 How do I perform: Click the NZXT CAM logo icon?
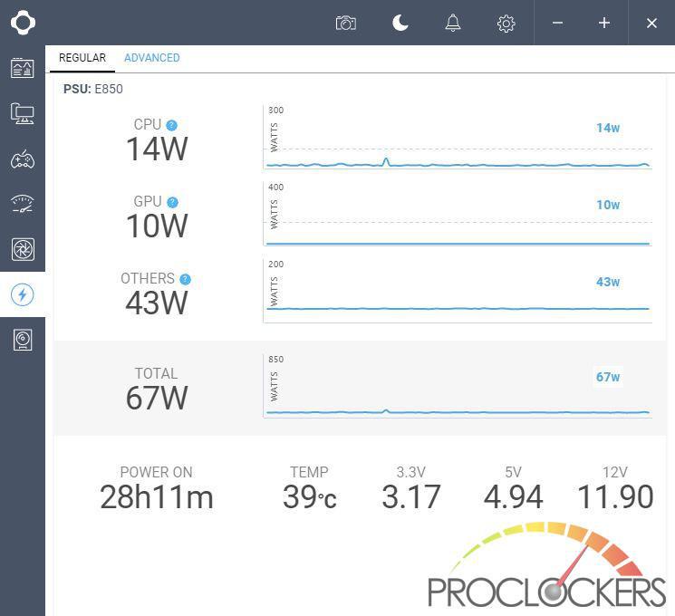(x=23, y=23)
